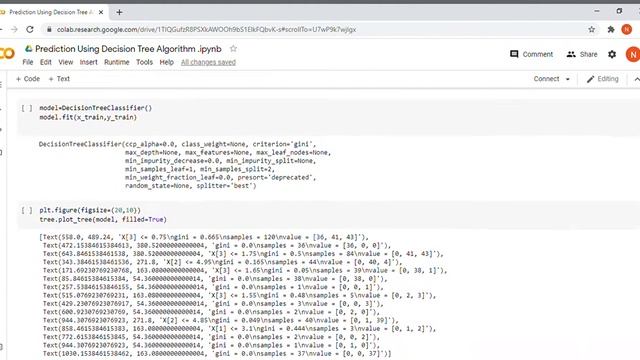
Task: Share the notebook
Action: click(x=582, y=54)
